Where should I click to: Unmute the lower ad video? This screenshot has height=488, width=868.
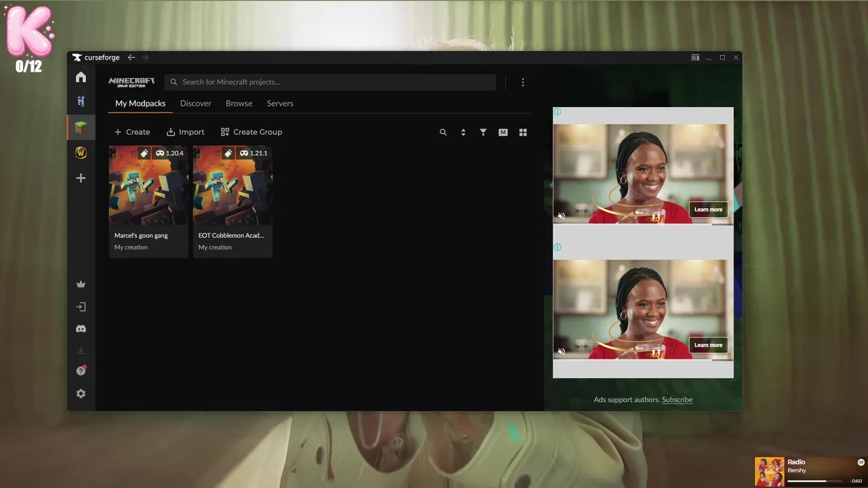pyautogui.click(x=561, y=352)
